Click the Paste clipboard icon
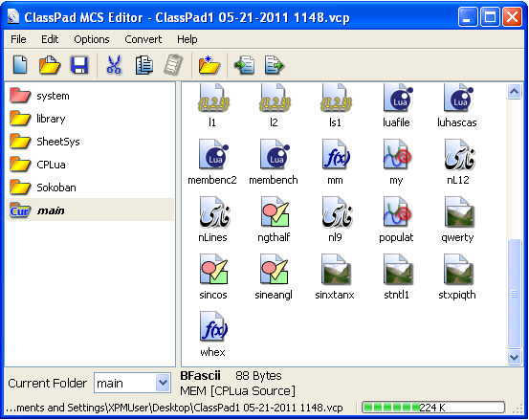This screenshot has width=529, height=420. pos(173,65)
